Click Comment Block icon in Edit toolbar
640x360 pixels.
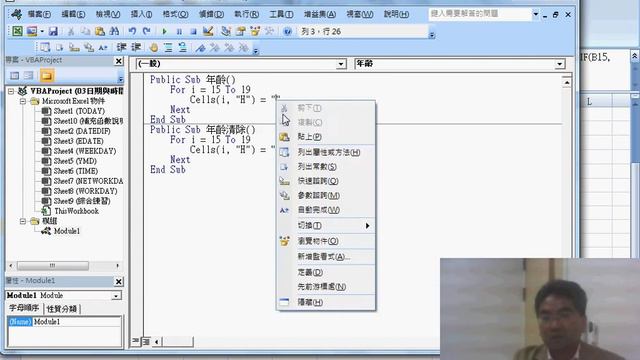(168, 47)
